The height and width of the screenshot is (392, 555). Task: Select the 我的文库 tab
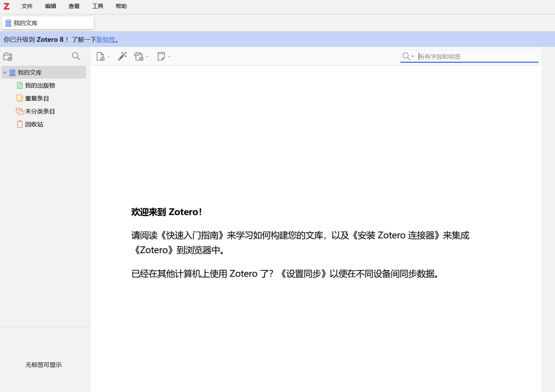tap(48, 23)
